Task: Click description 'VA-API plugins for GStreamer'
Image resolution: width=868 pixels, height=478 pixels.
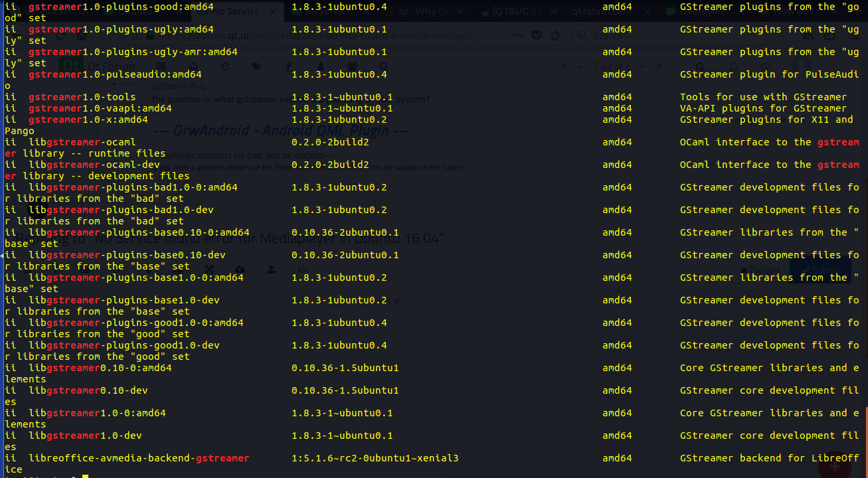Action: (764, 108)
